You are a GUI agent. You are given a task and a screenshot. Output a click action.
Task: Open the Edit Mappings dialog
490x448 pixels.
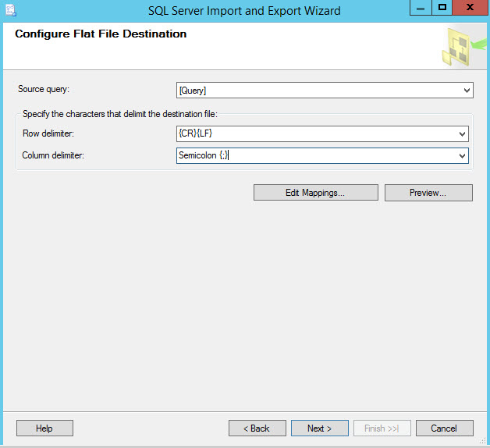(x=316, y=193)
